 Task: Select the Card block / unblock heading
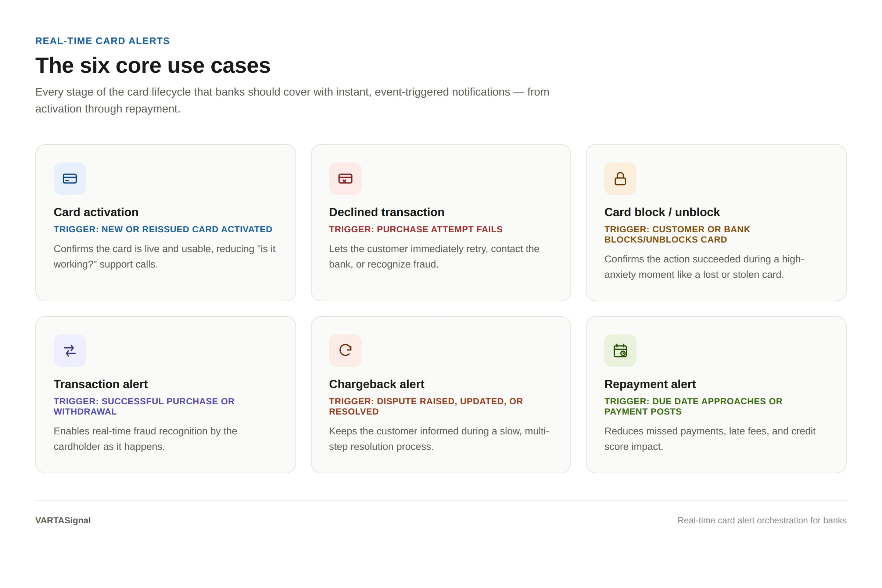click(662, 212)
